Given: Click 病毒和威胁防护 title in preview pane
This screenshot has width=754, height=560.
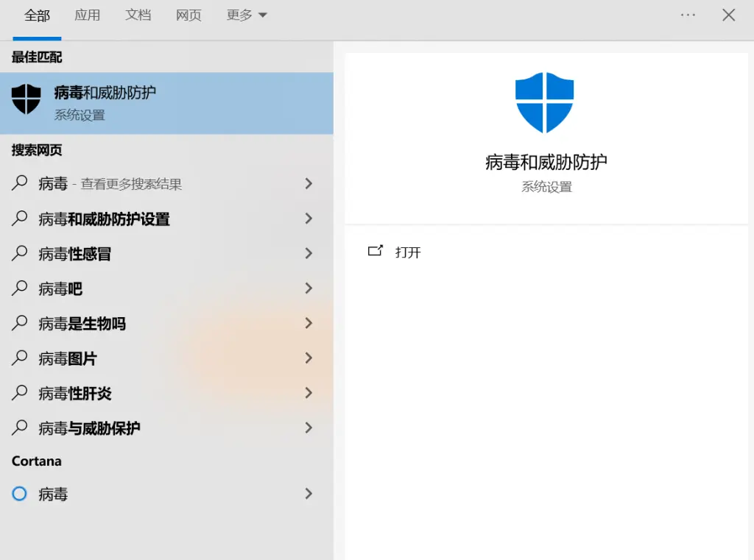Looking at the screenshot, I should pyautogui.click(x=546, y=162).
